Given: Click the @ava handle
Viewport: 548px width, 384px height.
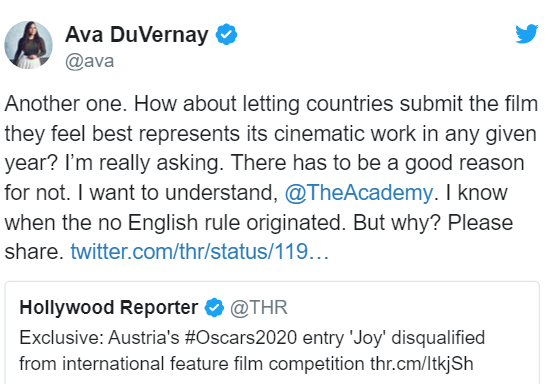Looking at the screenshot, I should [89, 61].
